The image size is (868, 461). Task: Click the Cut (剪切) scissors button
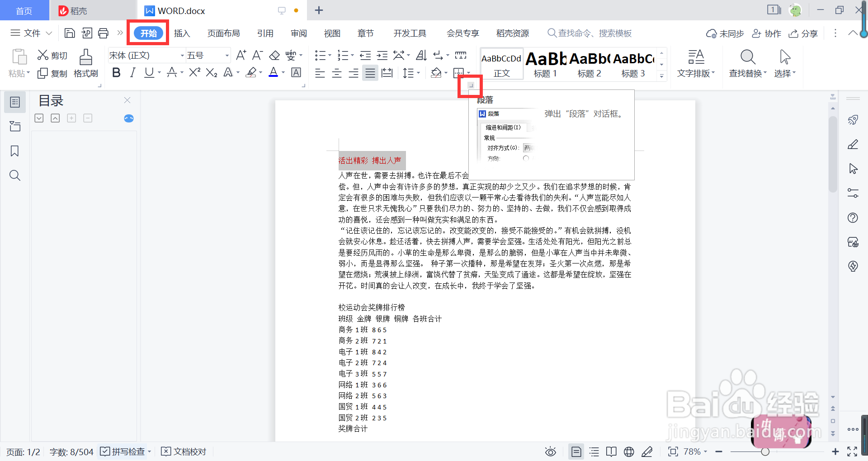coord(52,55)
